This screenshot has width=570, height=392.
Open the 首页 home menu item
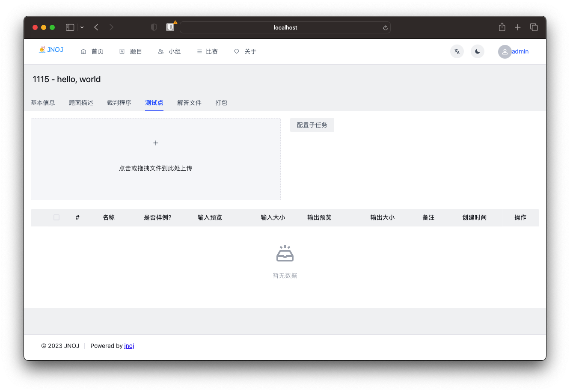pos(92,51)
